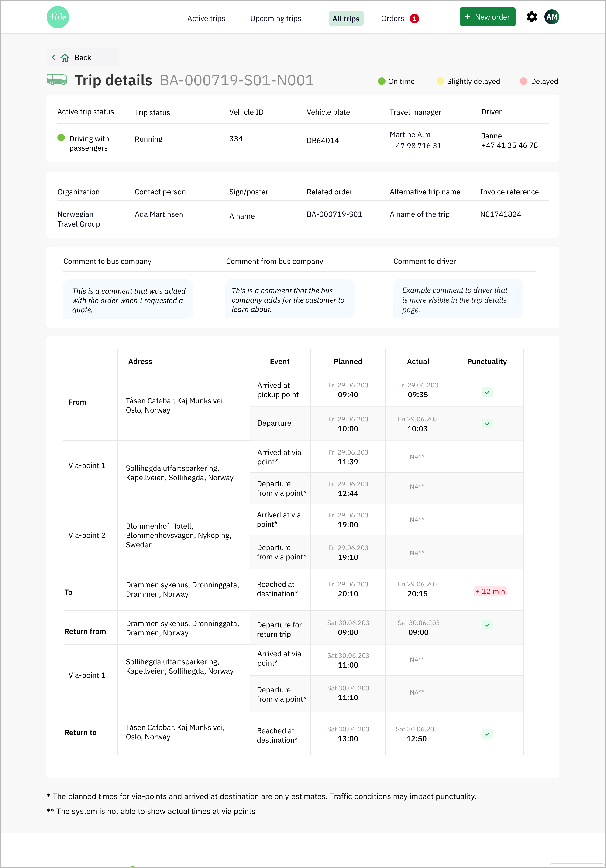The width and height of the screenshot is (606, 868).
Task: Open the Upcoming trips tab
Action: pos(275,18)
